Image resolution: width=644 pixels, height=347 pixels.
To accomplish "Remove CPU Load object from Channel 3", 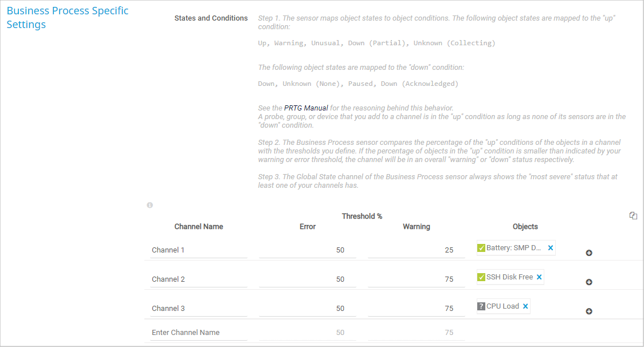I will click(525, 306).
